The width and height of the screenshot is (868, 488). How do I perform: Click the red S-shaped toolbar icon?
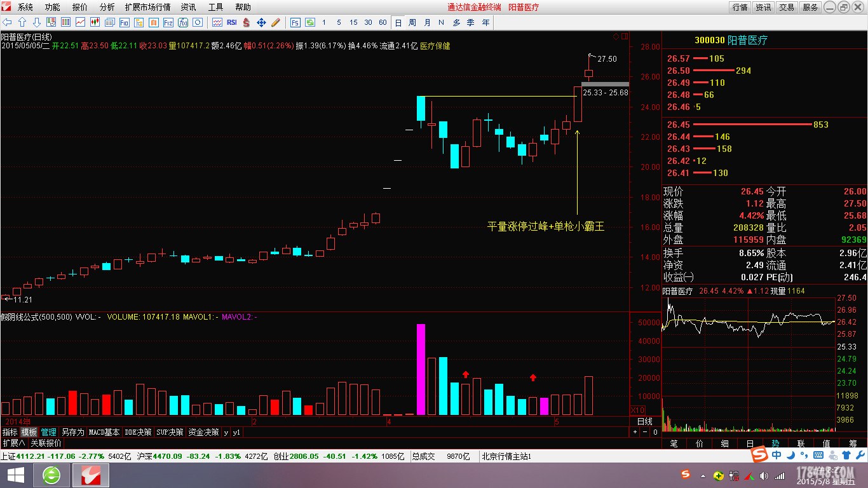click(247, 22)
